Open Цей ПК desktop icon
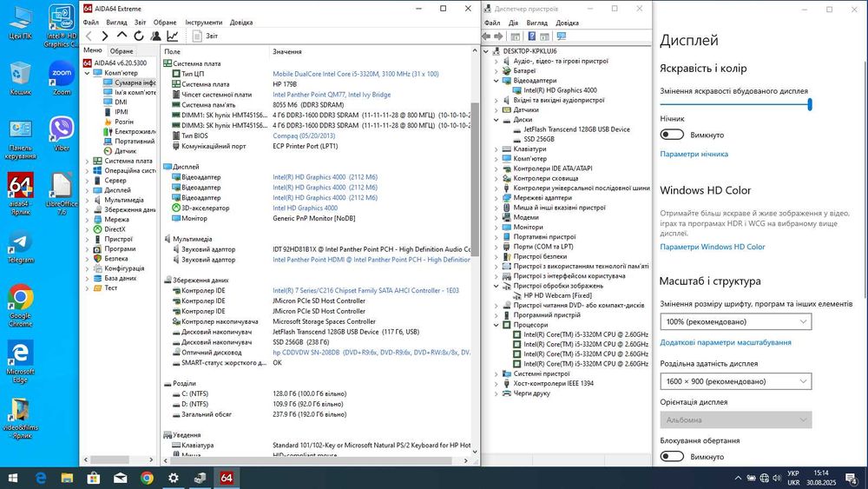Viewport: 868px width, 489px height. pos(21,23)
